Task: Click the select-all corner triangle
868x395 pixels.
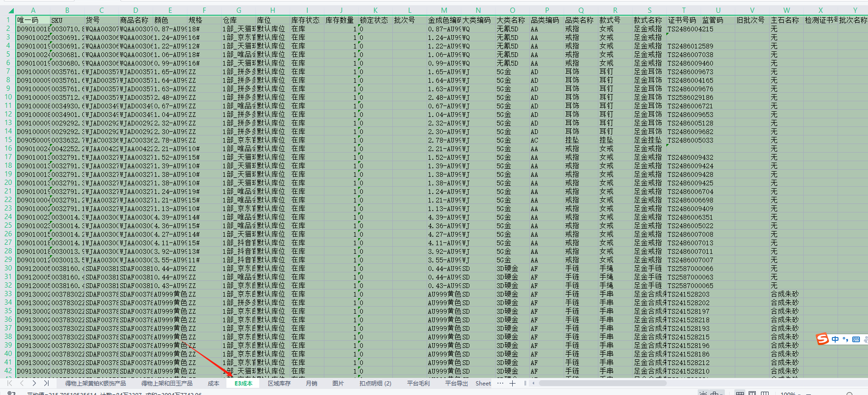Action: pos(10,10)
